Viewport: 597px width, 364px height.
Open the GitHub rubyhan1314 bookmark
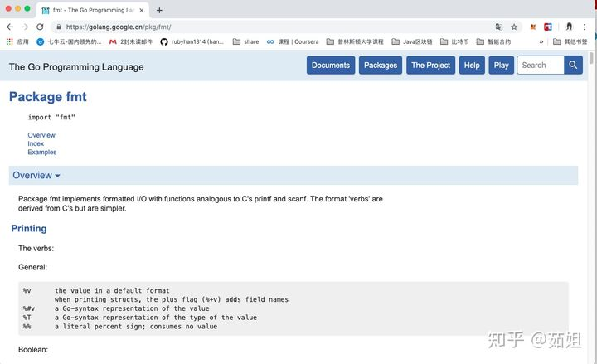click(192, 41)
